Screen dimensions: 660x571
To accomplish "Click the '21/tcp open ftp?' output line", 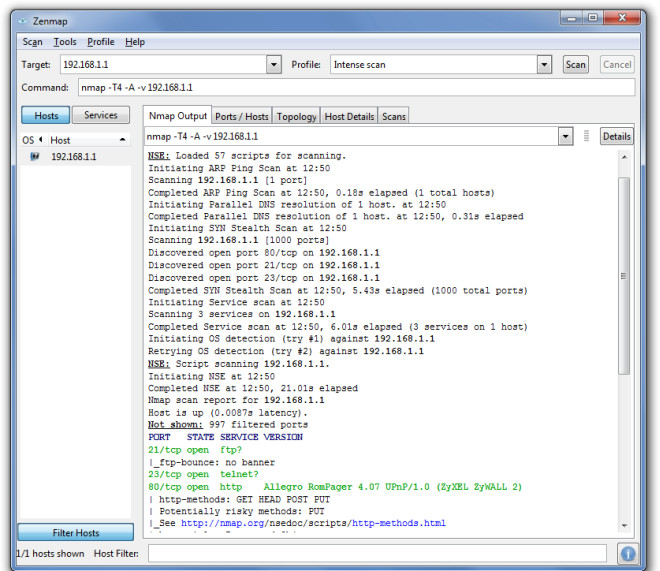I will click(x=195, y=450).
